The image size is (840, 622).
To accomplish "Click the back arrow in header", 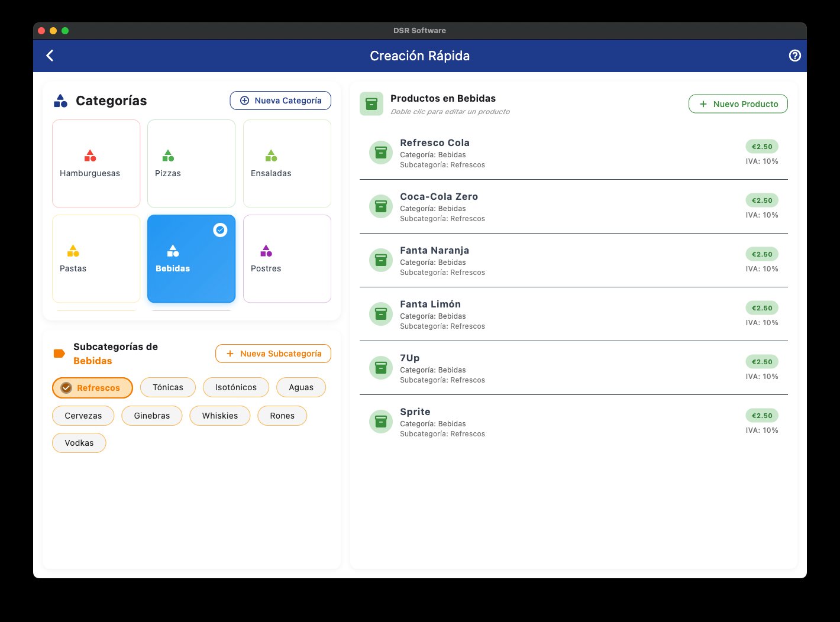I will (x=50, y=56).
